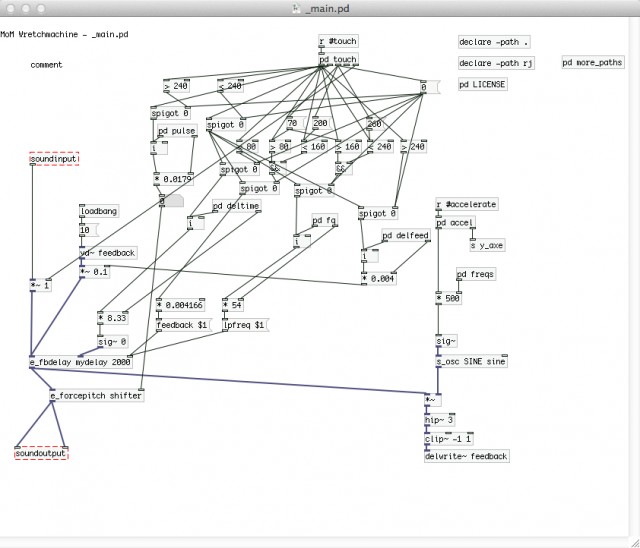Click the soundinput object box
The width and height of the screenshot is (640, 548).
(54, 159)
